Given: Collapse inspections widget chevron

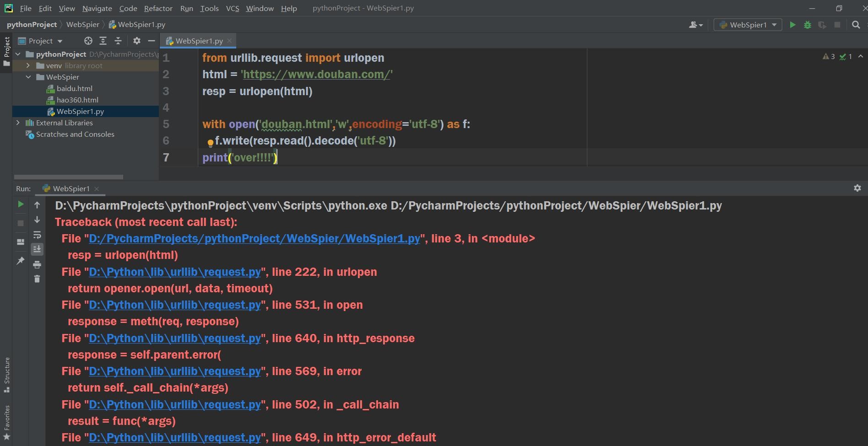Looking at the screenshot, I should coord(861,56).
